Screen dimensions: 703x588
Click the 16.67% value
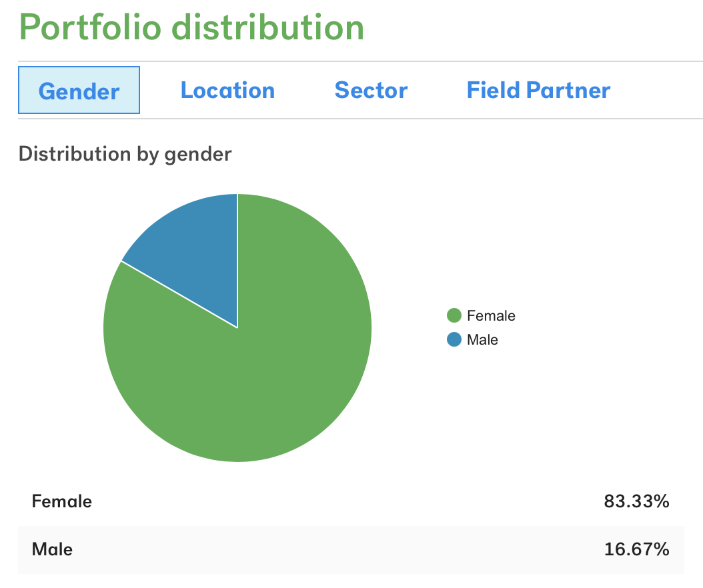[x=637, y=549]
